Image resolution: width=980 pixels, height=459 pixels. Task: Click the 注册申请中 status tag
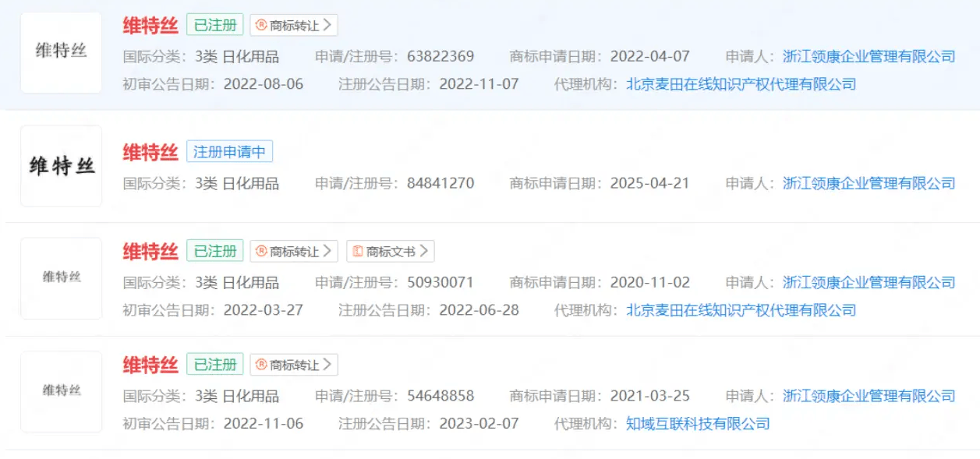(229, 152)
